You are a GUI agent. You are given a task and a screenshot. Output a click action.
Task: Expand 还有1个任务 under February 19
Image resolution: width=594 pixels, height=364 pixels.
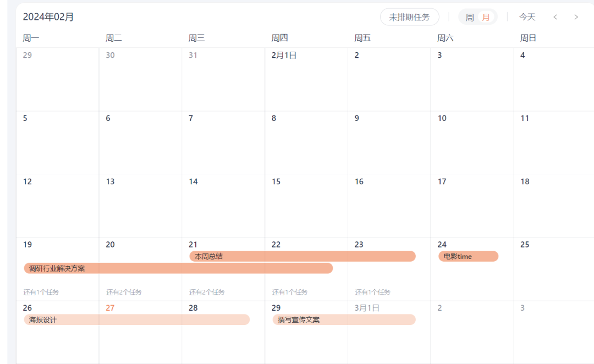[x=41, y=292]
